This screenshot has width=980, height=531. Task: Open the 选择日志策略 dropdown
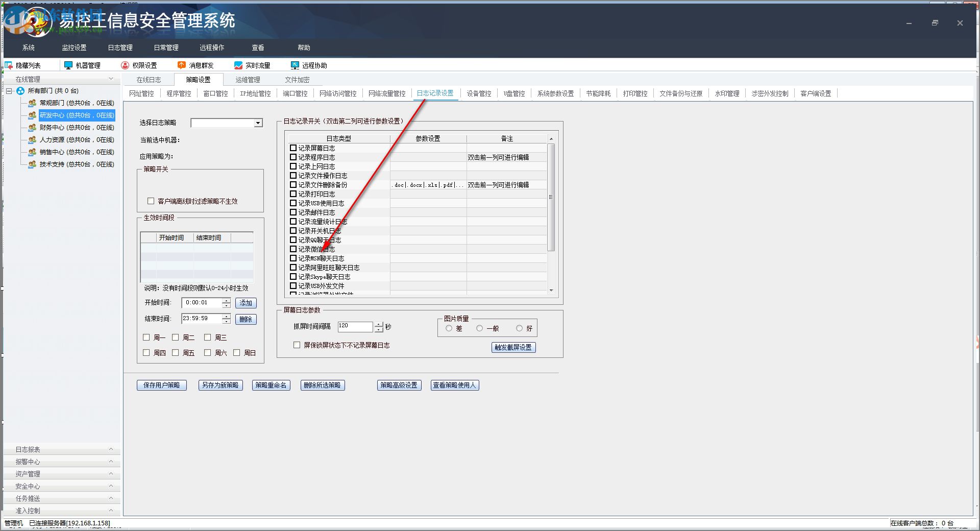(x=258, y=123)
